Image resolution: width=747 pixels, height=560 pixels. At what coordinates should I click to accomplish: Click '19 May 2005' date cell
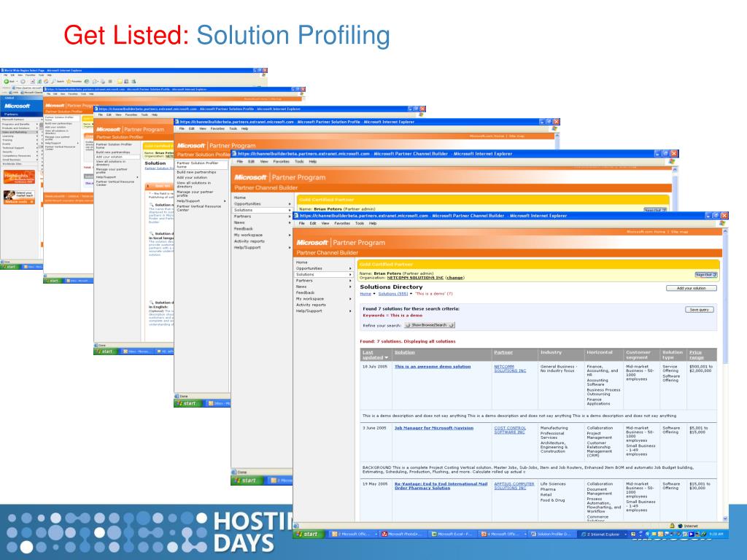(x=375, y=484)
